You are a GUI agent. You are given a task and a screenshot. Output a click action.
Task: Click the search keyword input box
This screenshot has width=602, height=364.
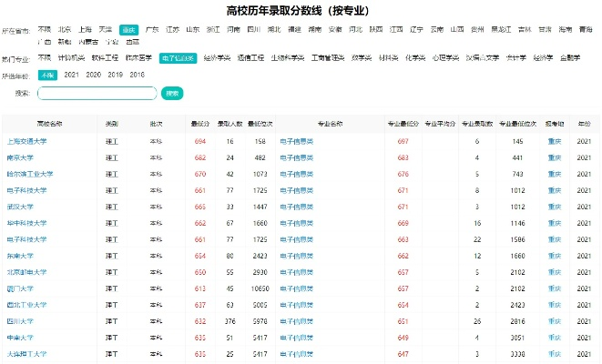(97, 93)
